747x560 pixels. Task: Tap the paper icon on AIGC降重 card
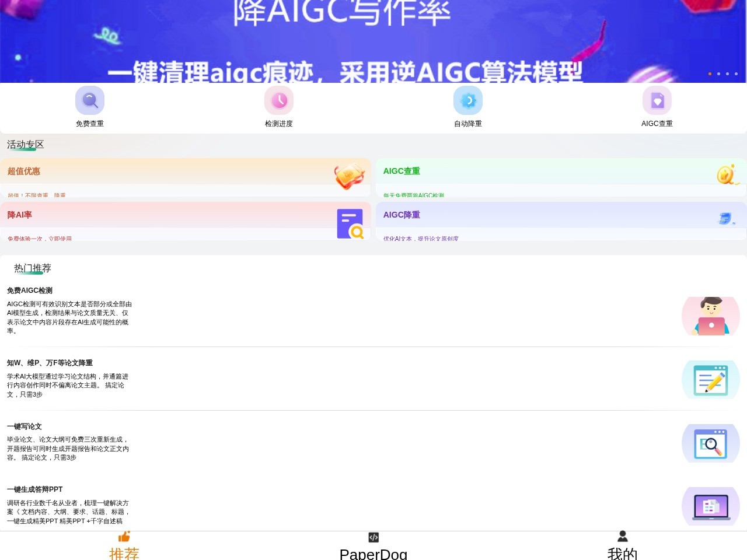pyautogui.click(x=725, y=219)
